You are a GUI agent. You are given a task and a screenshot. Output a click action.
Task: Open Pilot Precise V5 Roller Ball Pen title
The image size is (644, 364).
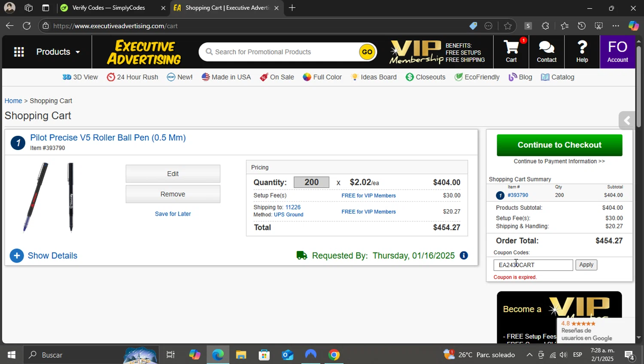pyautogui.click(x=108, y=138)
